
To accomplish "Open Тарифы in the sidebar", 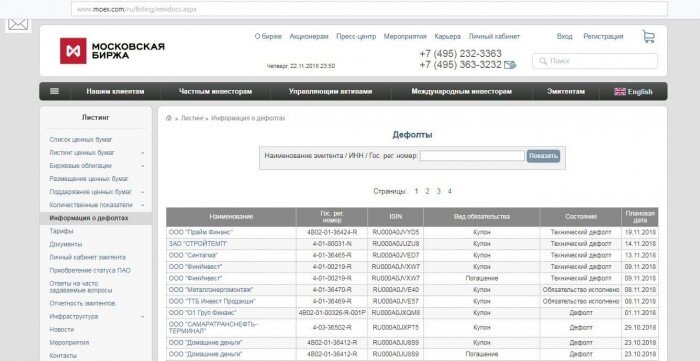I will click(x=61, y=231).
